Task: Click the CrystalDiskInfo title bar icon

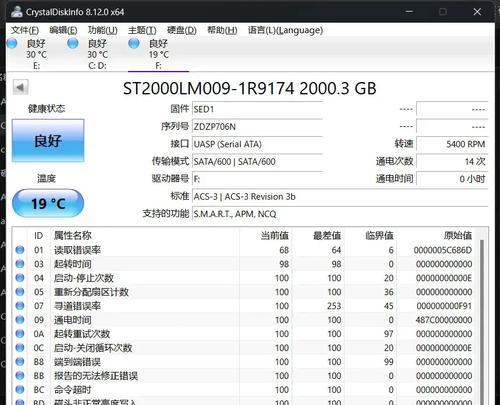Action: [x=16, y=12]
